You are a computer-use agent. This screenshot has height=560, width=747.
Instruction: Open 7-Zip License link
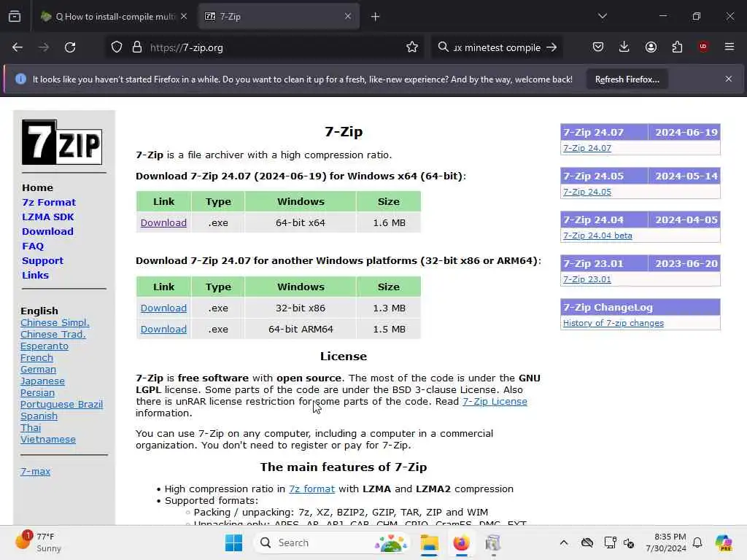495,402
